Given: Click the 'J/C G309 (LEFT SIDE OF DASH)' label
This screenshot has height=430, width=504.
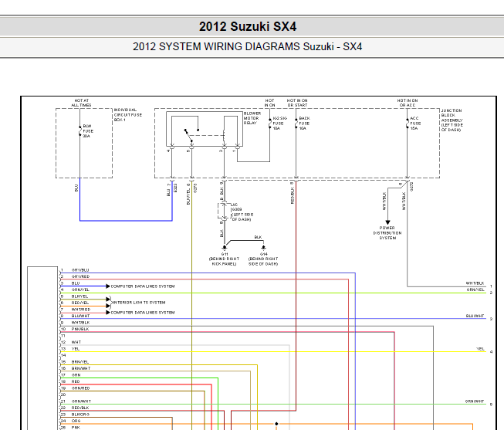Looking at the screenshot, I should click(242, 212).
